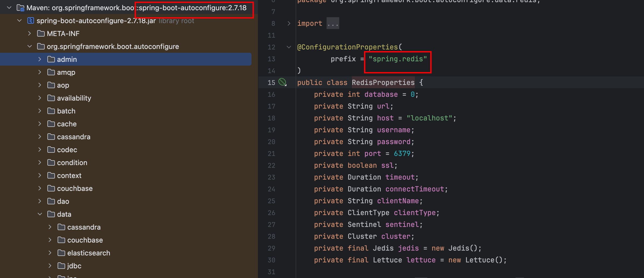Expand data's couchbase subpackage arrow

(x=50, y=240)
